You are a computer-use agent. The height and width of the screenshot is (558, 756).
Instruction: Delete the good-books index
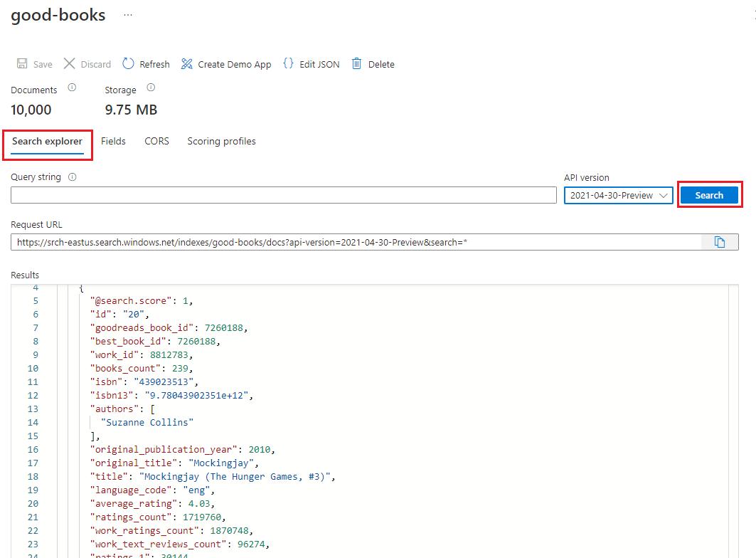click(373, 64)
